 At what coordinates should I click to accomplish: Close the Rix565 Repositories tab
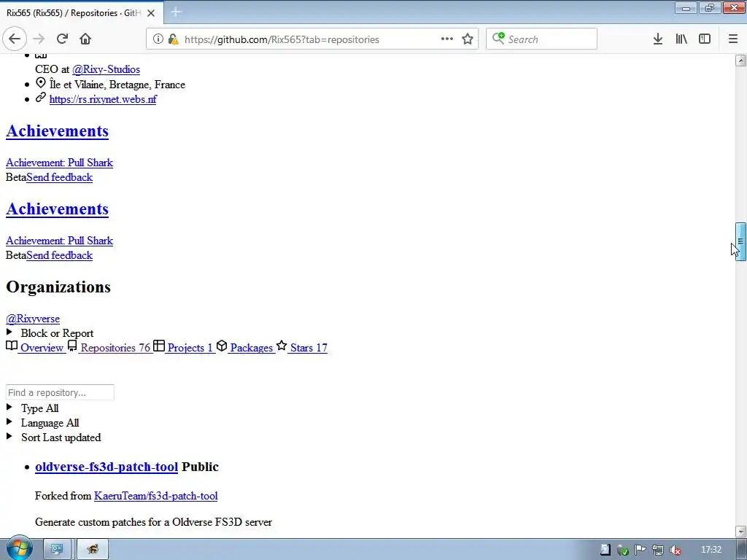[151, 13]
